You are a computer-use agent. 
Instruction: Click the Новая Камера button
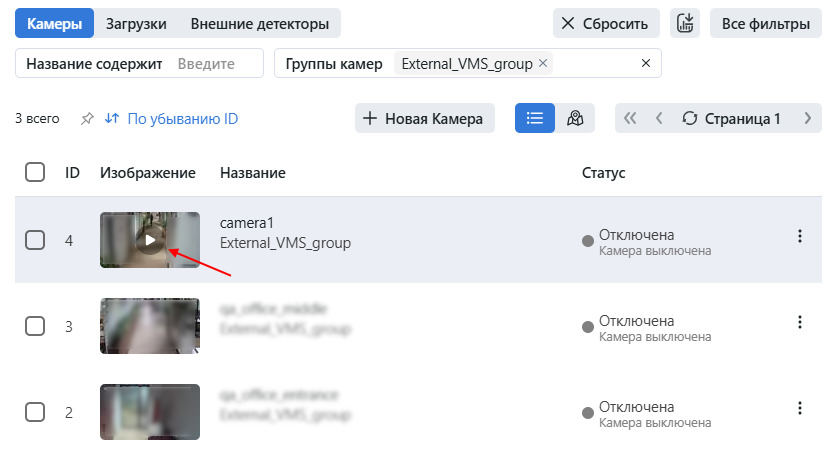point(424,118)
